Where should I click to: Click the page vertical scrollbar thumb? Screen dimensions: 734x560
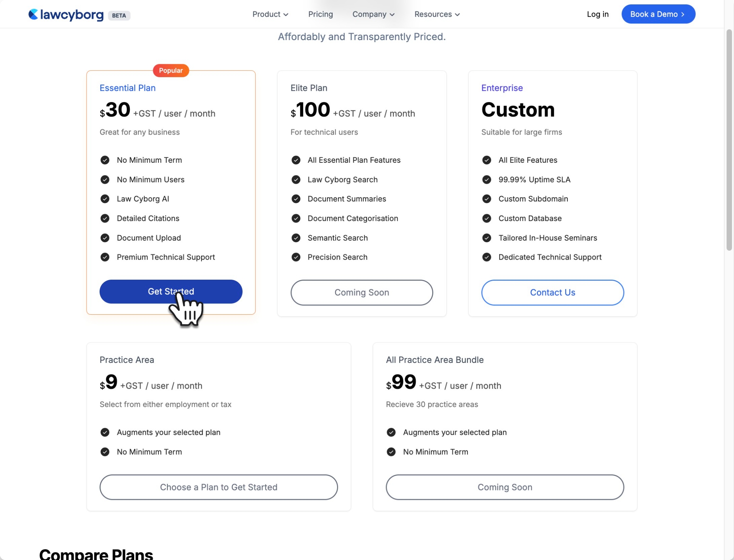click(x=729, y=140)
